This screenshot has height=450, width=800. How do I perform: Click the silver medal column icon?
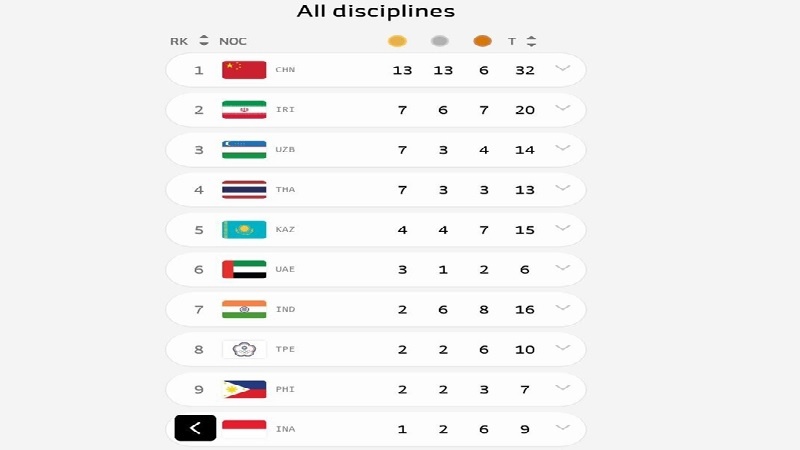439,41
